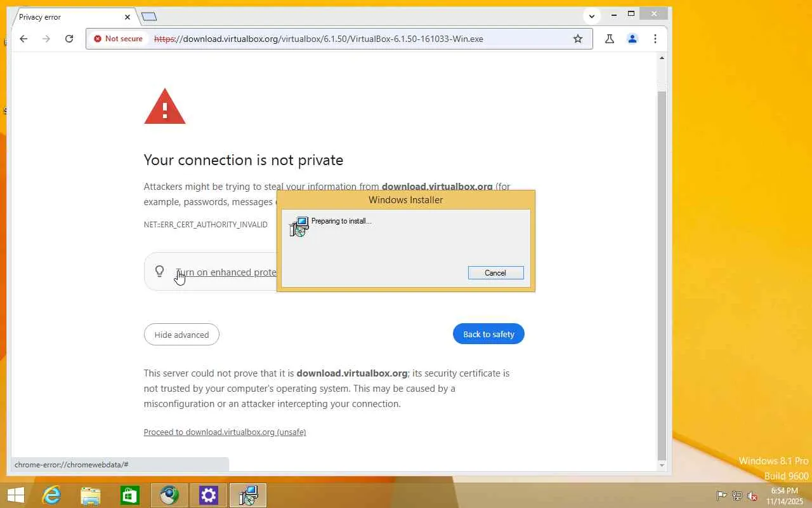Image resolution: width=812 pixels, height=508 pixels.
Task: Cancel the Windows Installer dialog
Action: click(x=495, y=273)
